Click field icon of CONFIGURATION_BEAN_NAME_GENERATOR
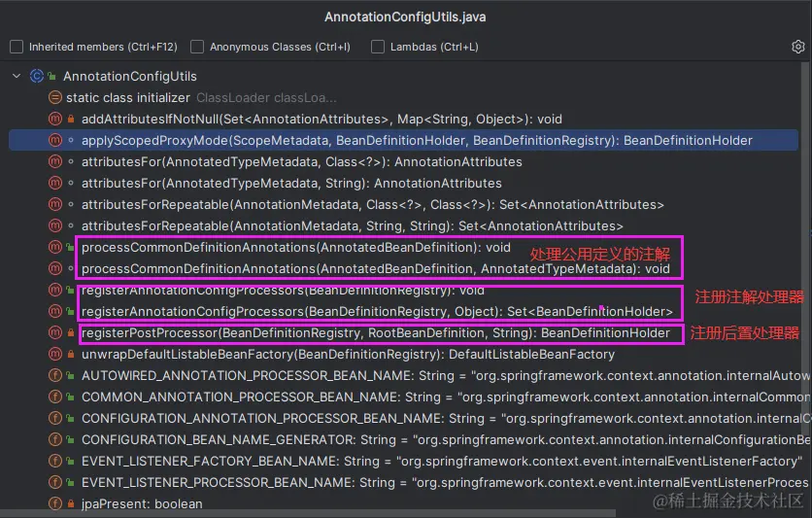Image resolution: width=812 pixels, height=518 pixels. [x=55, y=439]
